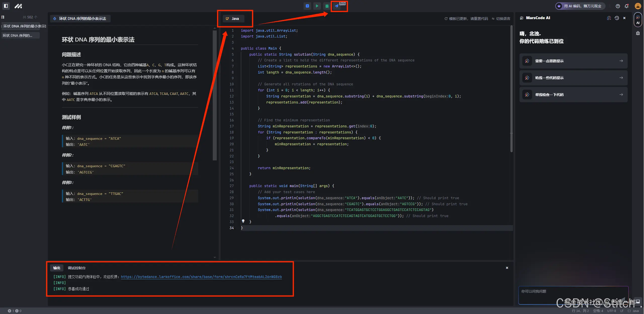
Task: Click 模板已更新，请重置代码 reset button
Action: (x=466, y=19)
